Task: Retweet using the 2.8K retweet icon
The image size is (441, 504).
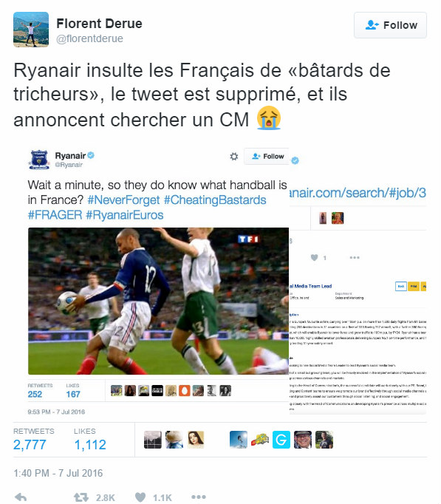Action: click(81, 497)
